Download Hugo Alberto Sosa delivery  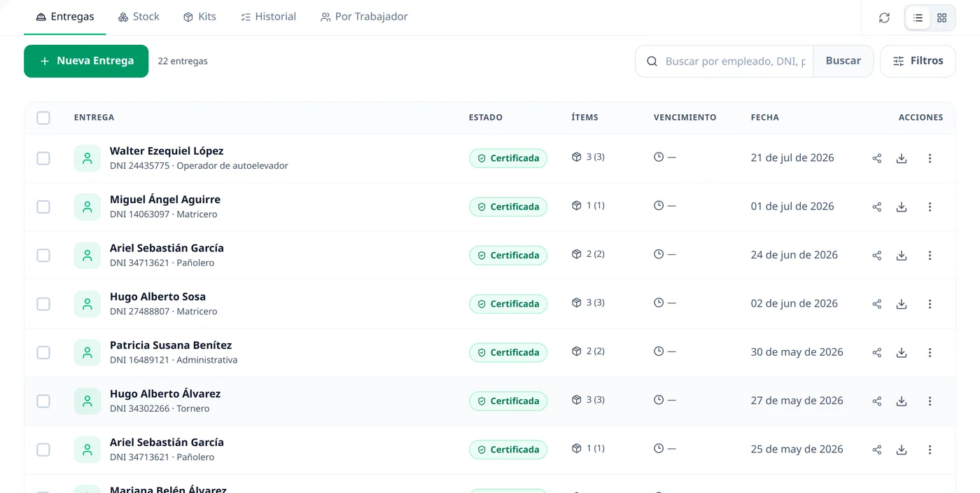[x=902, y=304]
